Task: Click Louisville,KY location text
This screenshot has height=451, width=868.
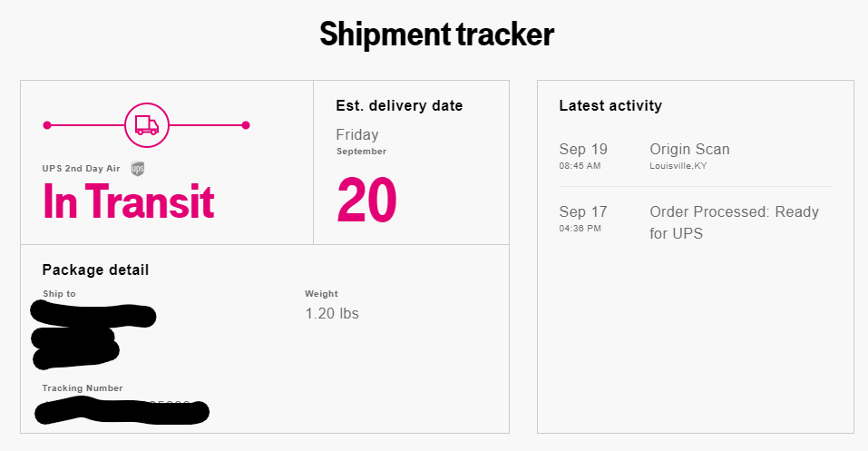Action: pos(678,166)
